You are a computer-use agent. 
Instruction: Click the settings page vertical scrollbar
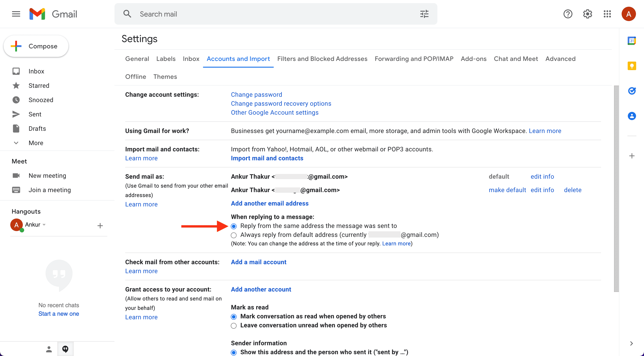[616, 189]
